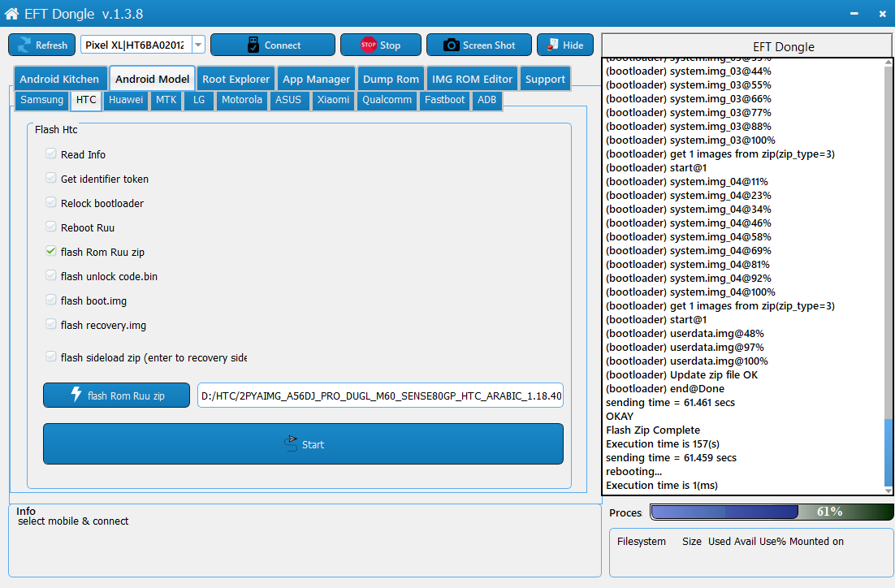
Task: Uncheck the flash Rom Ruu zip checkbox
Action: click(51, 251)
